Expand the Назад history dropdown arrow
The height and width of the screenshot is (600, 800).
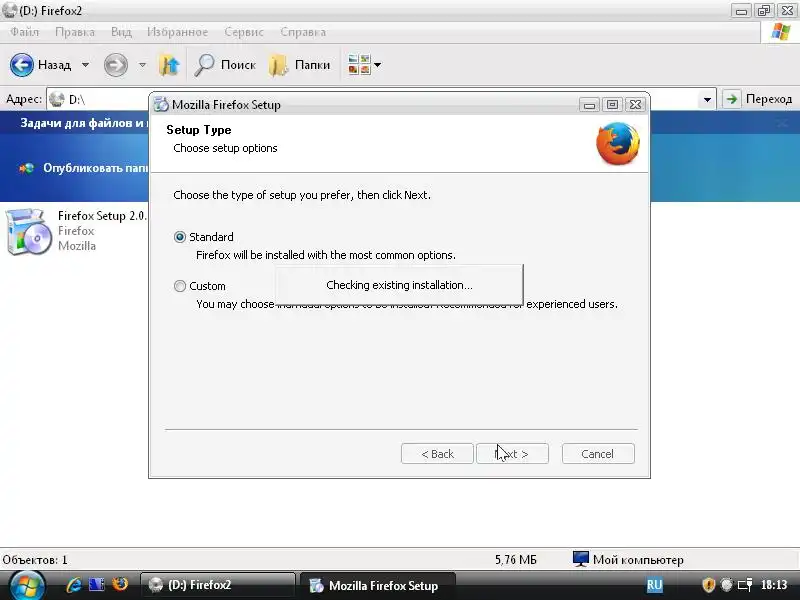tap(86, 65)
